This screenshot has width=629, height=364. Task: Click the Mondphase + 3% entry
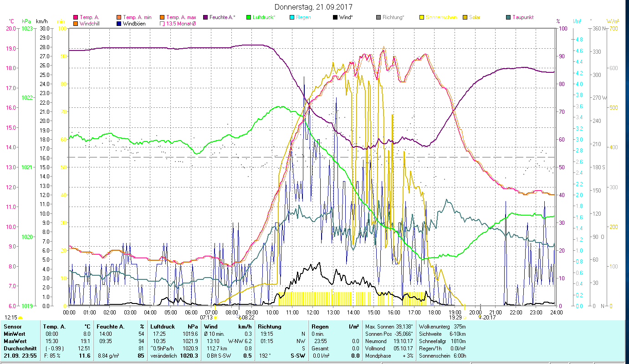tap(389, 355)
